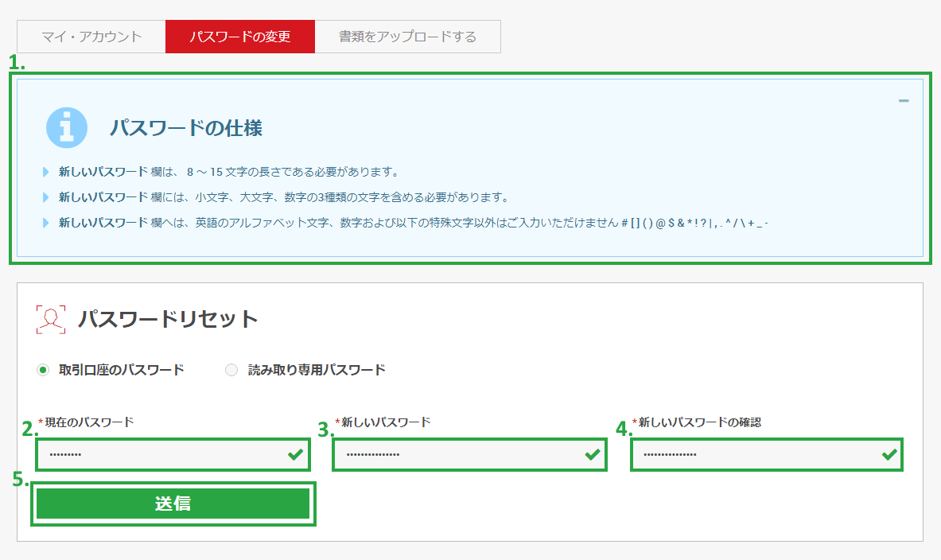Image resolution: width=941 pixels, height=560 pixels.
Task: Select the 取引口座のパスワード radio button
Action: [43, 370]
